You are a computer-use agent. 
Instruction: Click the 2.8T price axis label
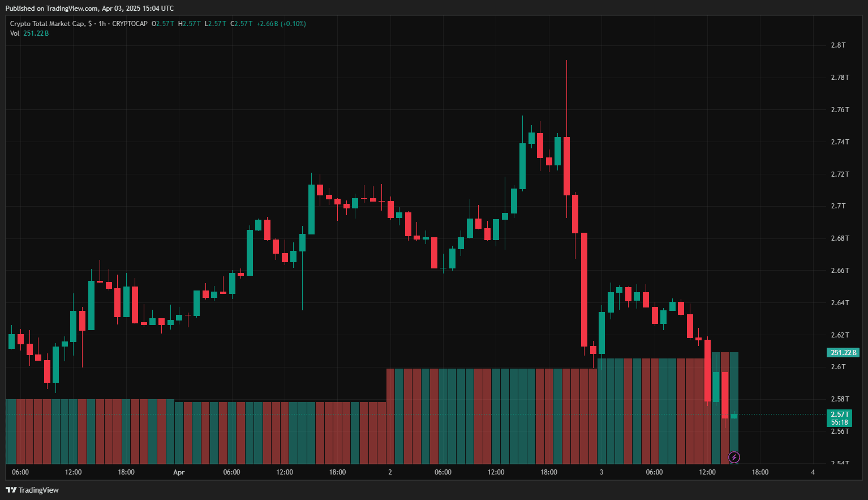pyautogui.click(x=838, y=45)
